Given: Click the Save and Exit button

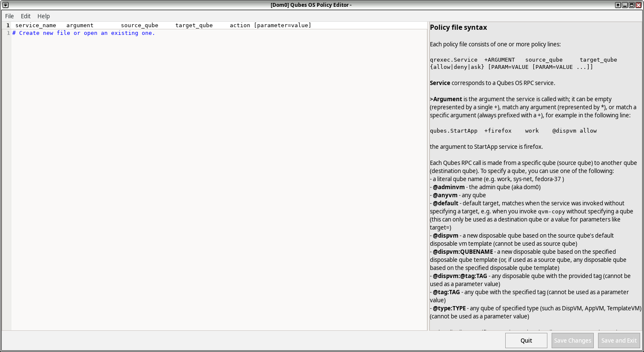Looking at the screenshot, I should 619,340.
